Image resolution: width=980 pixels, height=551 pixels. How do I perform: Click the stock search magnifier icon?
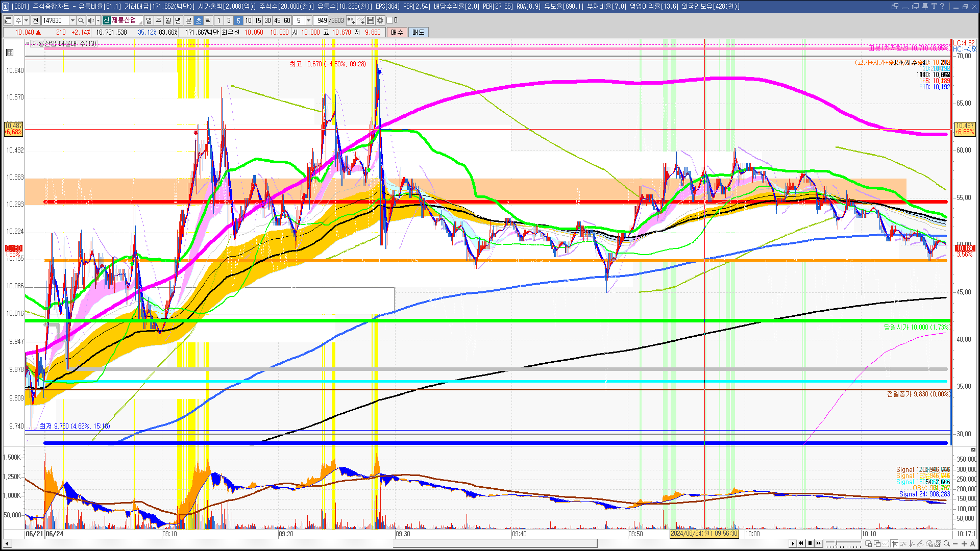pos(81,20)
